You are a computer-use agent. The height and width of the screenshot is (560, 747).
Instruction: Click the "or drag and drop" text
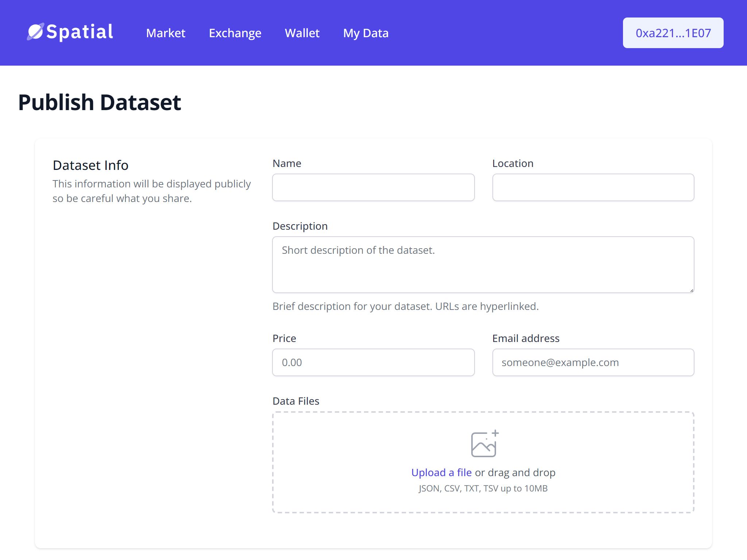coord(515,472)
